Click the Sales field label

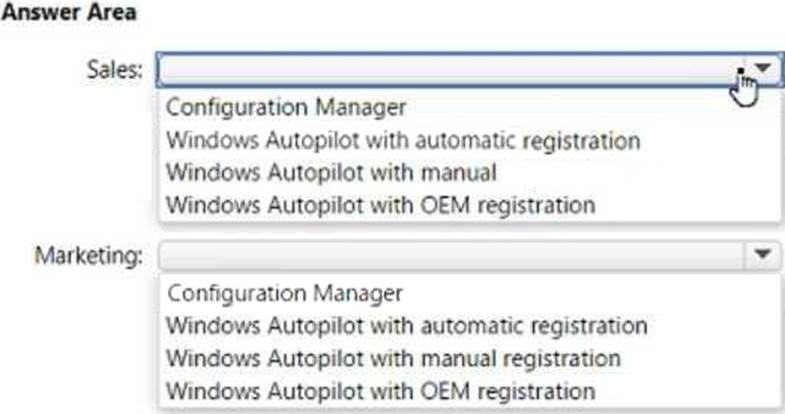coord(118,69)
